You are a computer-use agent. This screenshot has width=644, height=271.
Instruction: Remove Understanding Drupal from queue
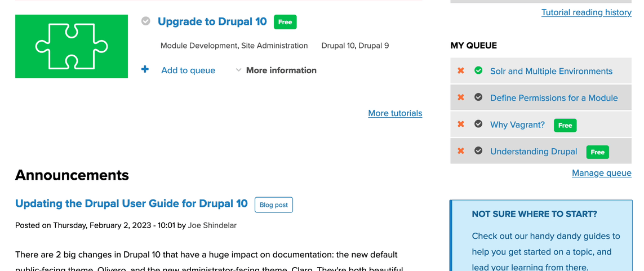pos(461,150)
